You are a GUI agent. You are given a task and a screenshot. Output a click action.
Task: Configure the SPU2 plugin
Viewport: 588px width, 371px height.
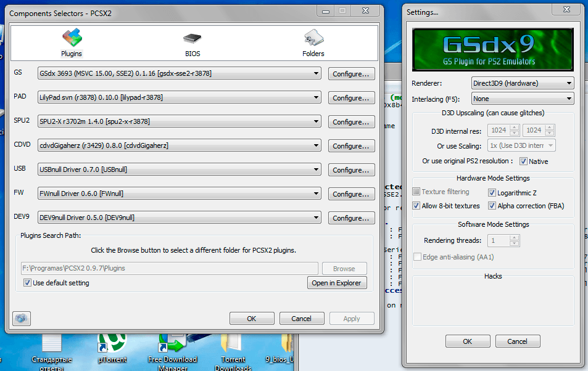tap(351, 122)
